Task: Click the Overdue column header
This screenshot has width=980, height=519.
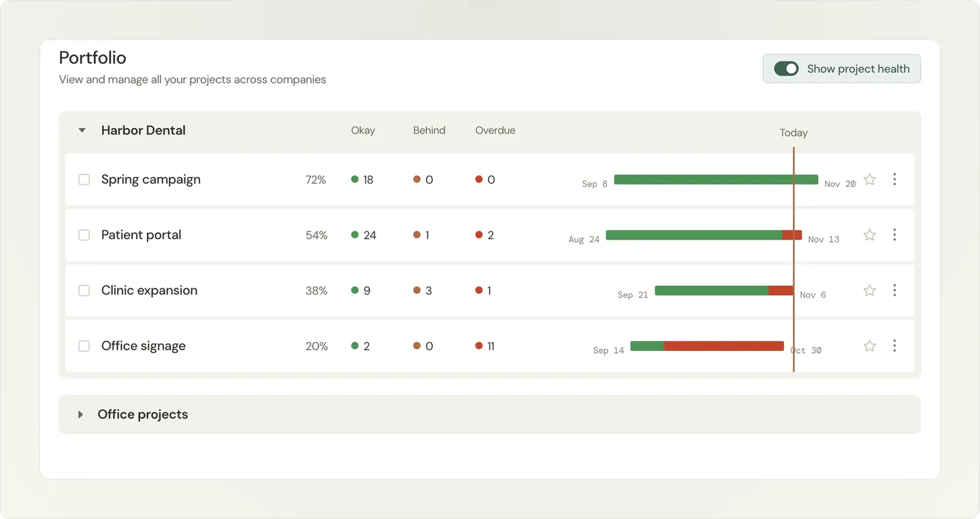Action: point(495,130)
